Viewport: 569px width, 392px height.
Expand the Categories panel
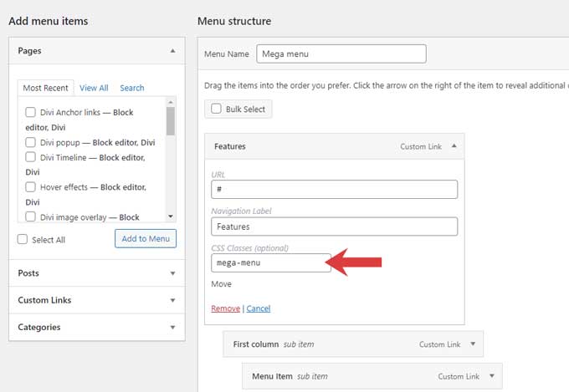(172, 327)
